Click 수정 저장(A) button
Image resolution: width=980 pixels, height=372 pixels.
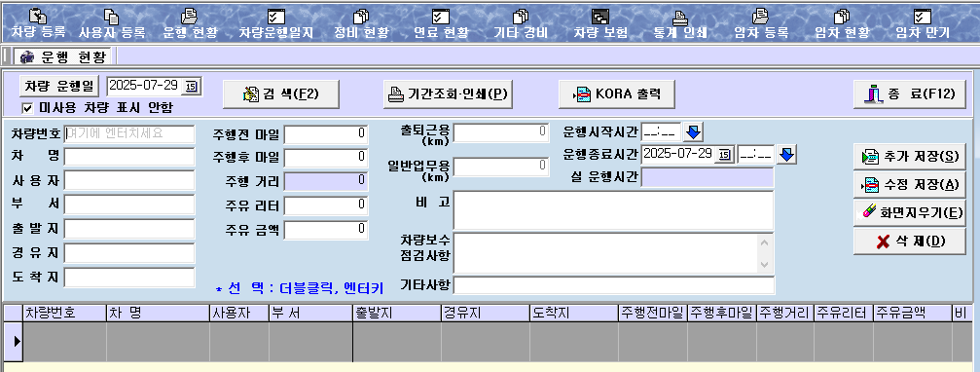tap(909, 184)
